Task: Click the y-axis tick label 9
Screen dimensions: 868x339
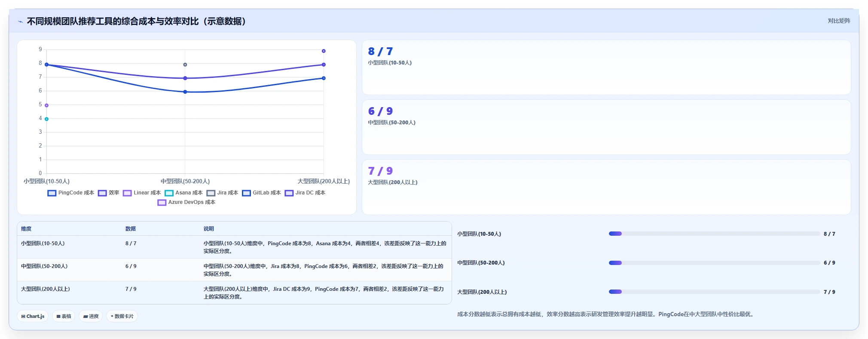Action: coord(40,49)
